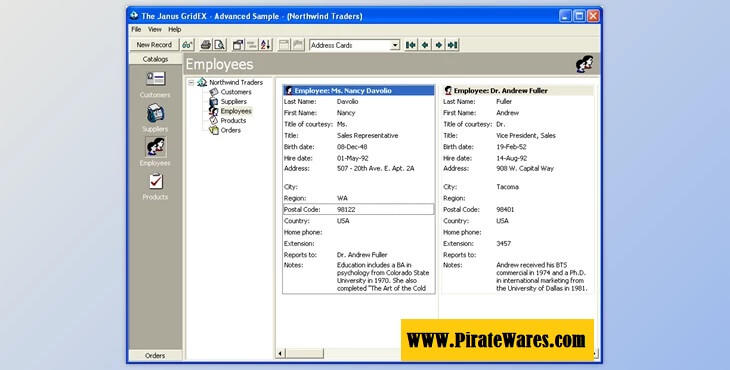Click Andrew's notes about University of Dallas
Image resolution: width=730 pixels, height=370 pixels.
click(542, 276)
